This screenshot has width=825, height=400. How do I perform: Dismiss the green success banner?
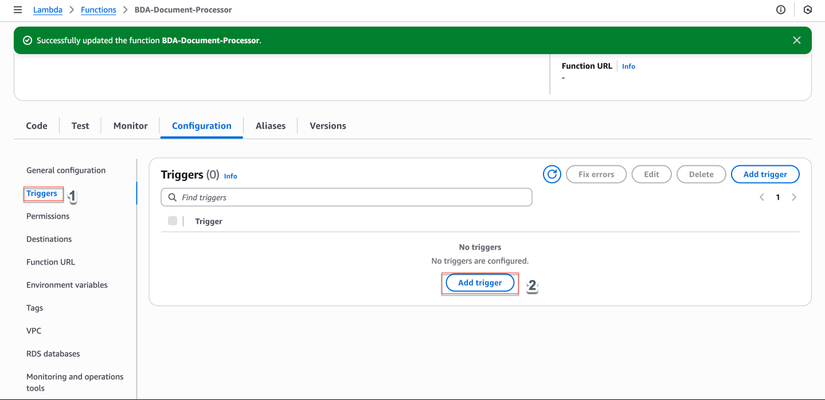(x=797, y=40)
